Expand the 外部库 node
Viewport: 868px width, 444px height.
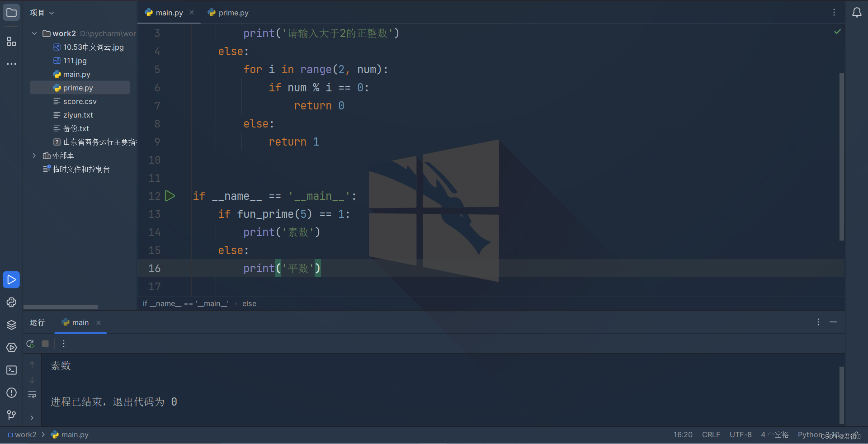pyautogui.click(x=34, y=156)
